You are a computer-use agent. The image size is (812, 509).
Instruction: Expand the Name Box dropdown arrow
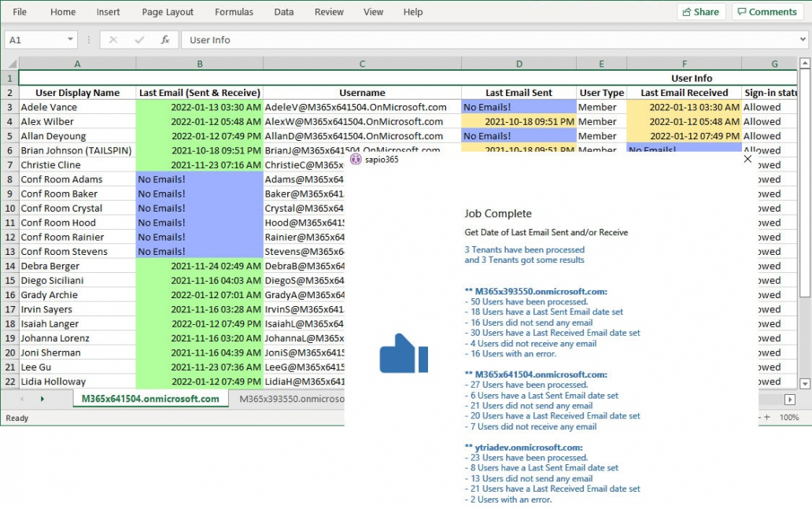click(x=70, y=39)
